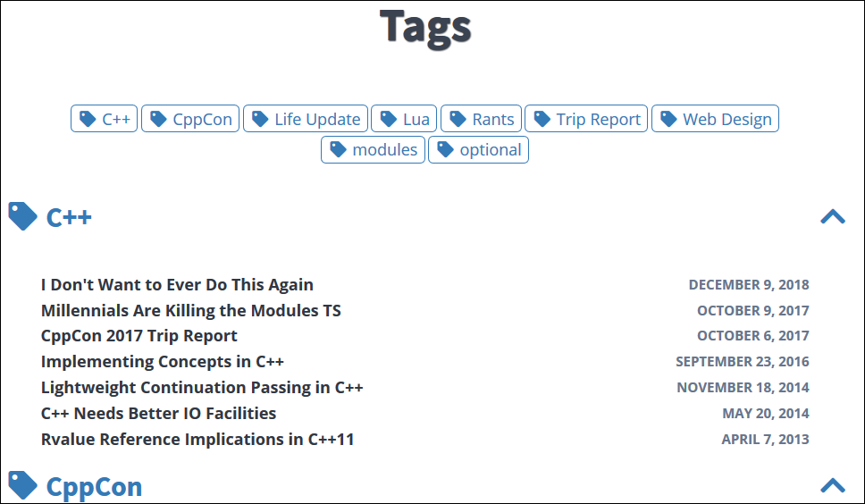Collapse the C++ section with chevron

pos(832,216)
